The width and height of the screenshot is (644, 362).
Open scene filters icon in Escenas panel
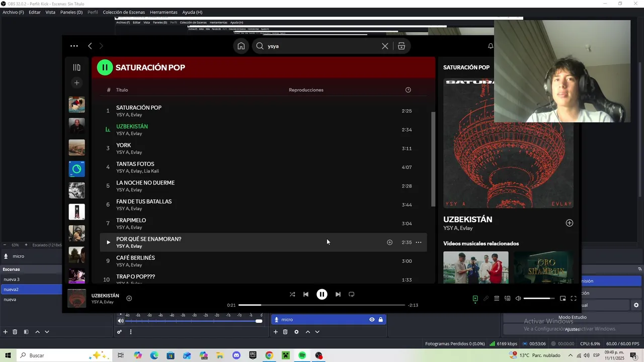click(26, 332)
